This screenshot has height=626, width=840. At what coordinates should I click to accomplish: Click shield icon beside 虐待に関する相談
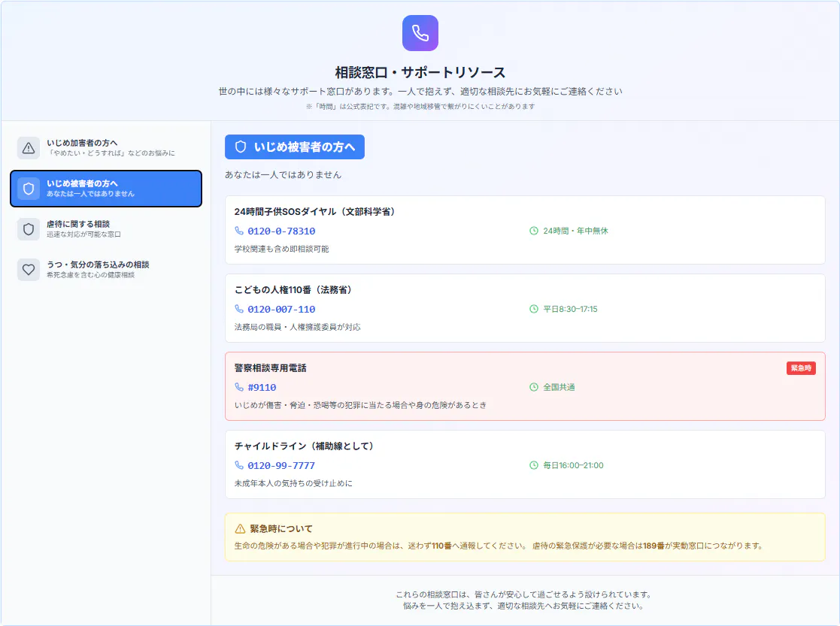pyautogui.click(x=29, y=229)
